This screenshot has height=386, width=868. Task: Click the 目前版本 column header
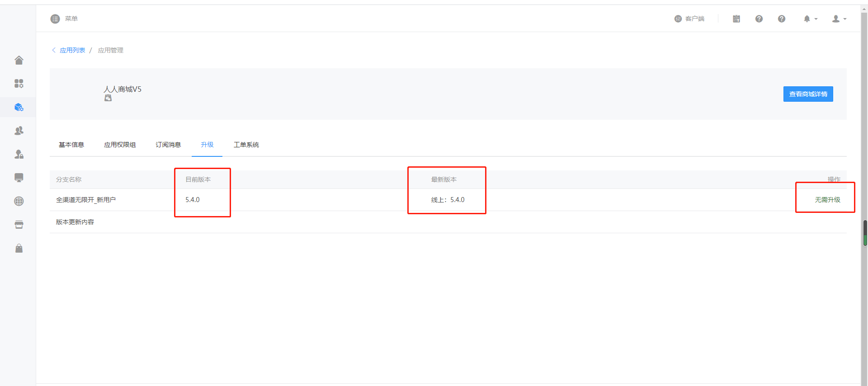(198, 179)
